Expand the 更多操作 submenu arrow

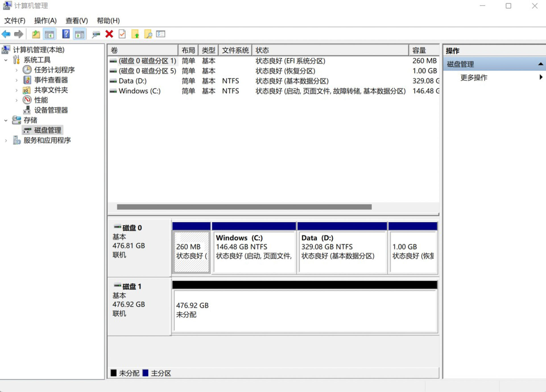541,77
